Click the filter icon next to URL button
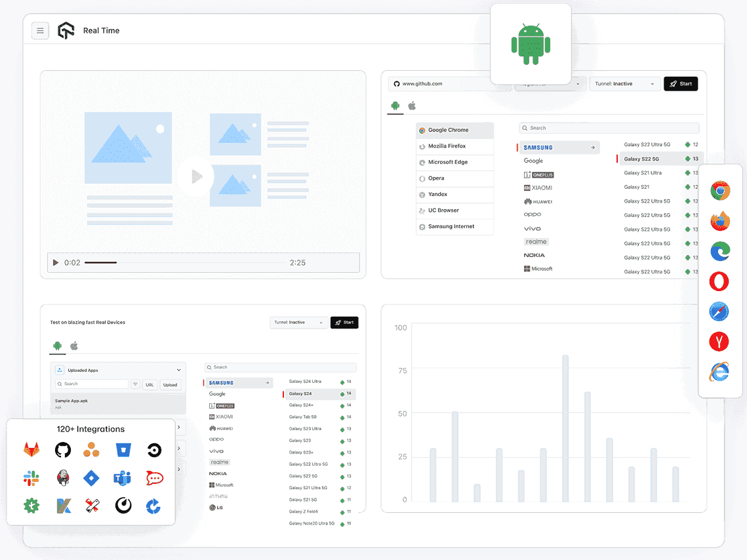Image resolution: width=747 pixels, height=560 pixels. (135, 384)
